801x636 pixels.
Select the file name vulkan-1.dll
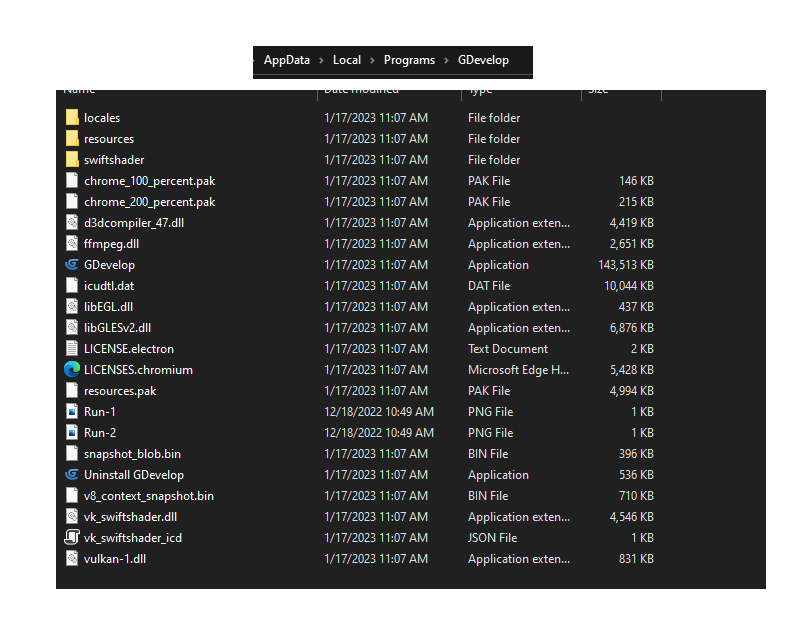pos(115,558)
